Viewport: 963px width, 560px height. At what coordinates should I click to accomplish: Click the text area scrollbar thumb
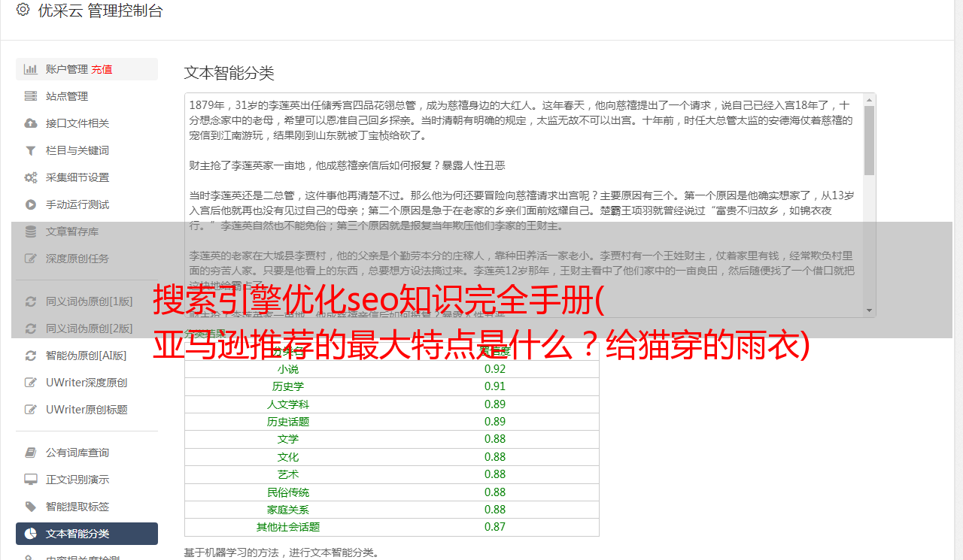869,140
